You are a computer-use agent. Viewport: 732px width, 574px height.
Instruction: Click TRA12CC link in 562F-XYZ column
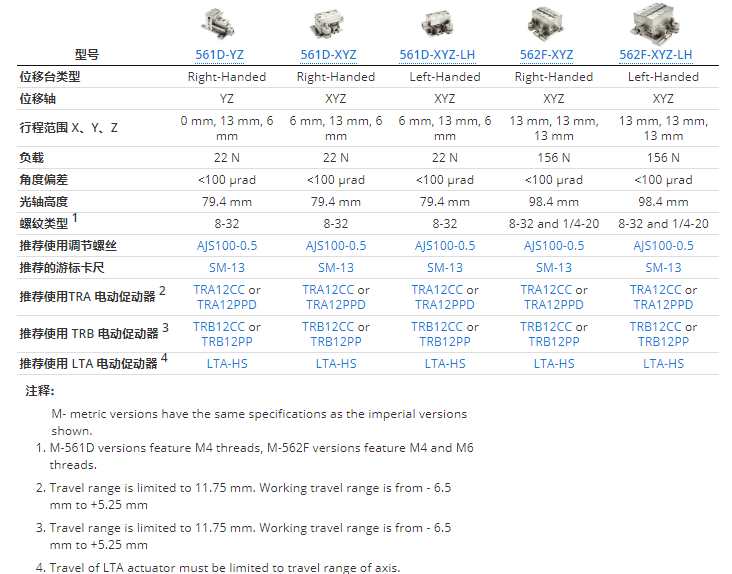tap(546, 290)
